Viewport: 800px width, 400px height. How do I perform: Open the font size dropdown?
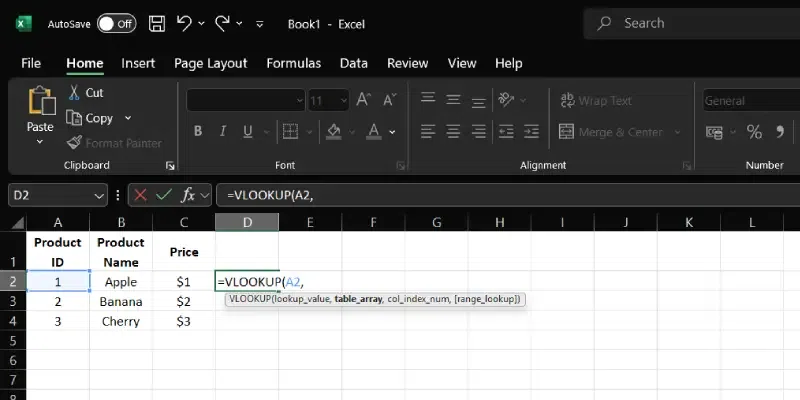point(343,101)
